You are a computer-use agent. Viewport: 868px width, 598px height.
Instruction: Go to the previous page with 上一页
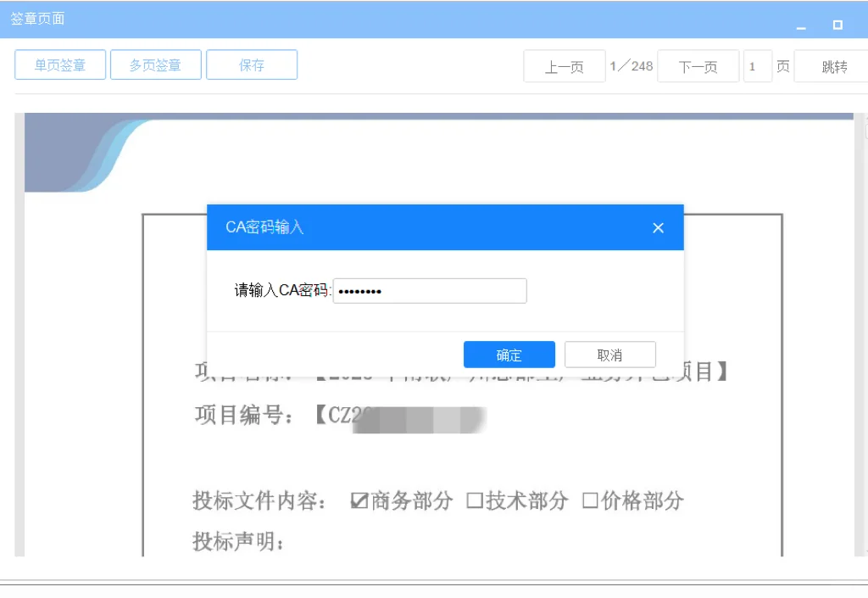point(565,65)
